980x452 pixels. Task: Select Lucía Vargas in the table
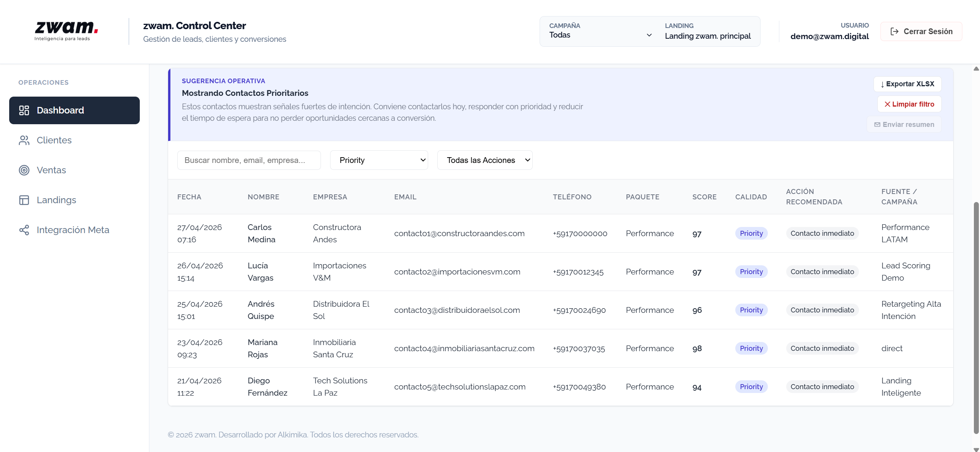tap(260, 272)
